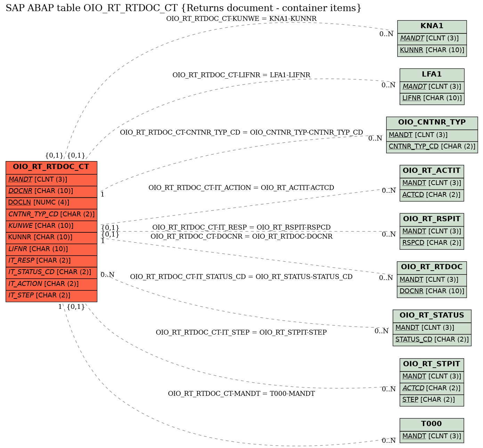Image resolution: width=483 pixels, height=448 pixels.
Task: Select the LIFNR [CHAR (10)] field in OIO_RT_RTDOC_CT
Action: (x=51, y=249)
